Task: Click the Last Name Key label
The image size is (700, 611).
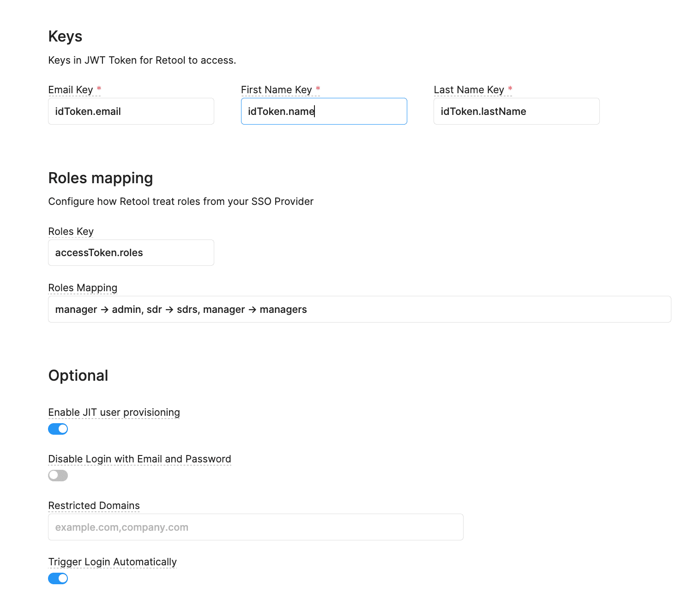Action: pyautogui.click(x=469, y=90)
